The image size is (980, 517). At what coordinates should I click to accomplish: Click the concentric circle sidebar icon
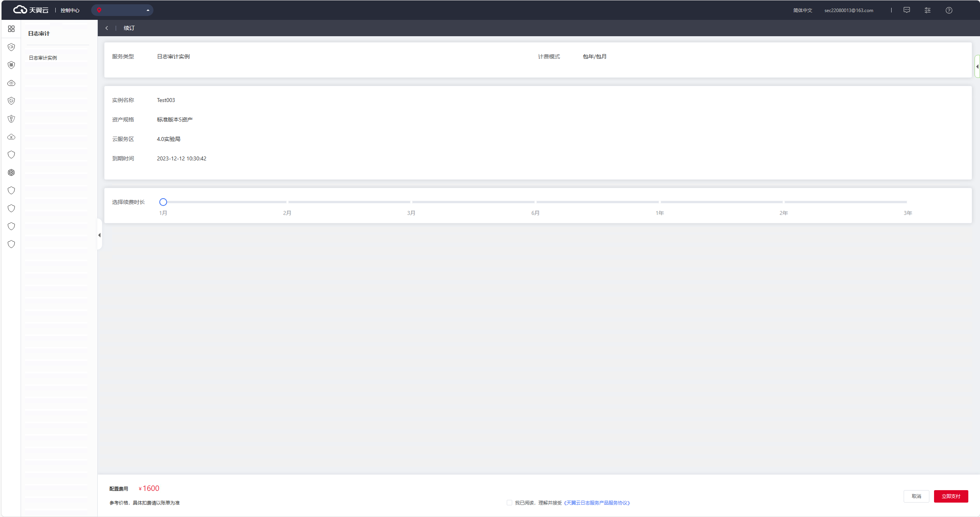click(x=11, y=172)
